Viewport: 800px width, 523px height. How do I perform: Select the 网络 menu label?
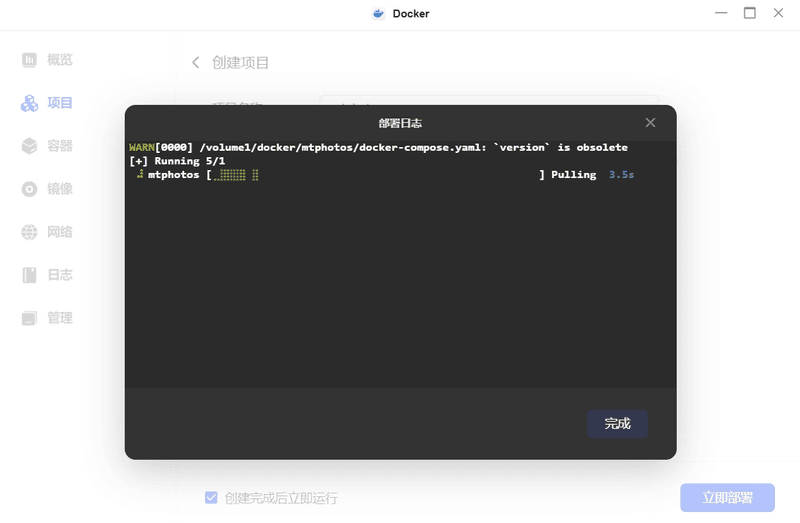point(60,232)
